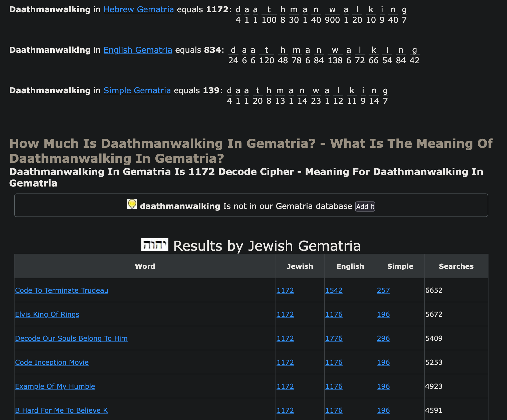Open the Simple Gematria link
This screenshot has width=507, height=420.
pos(137,90)
